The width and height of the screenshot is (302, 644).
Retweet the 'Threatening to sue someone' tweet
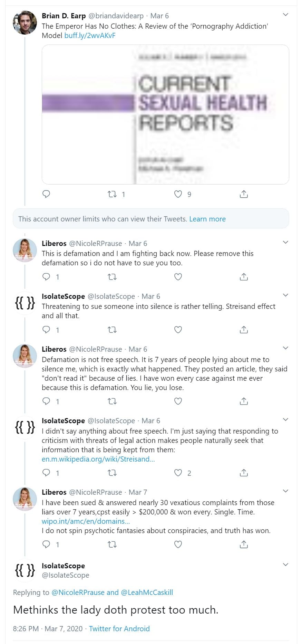[112, 330]
